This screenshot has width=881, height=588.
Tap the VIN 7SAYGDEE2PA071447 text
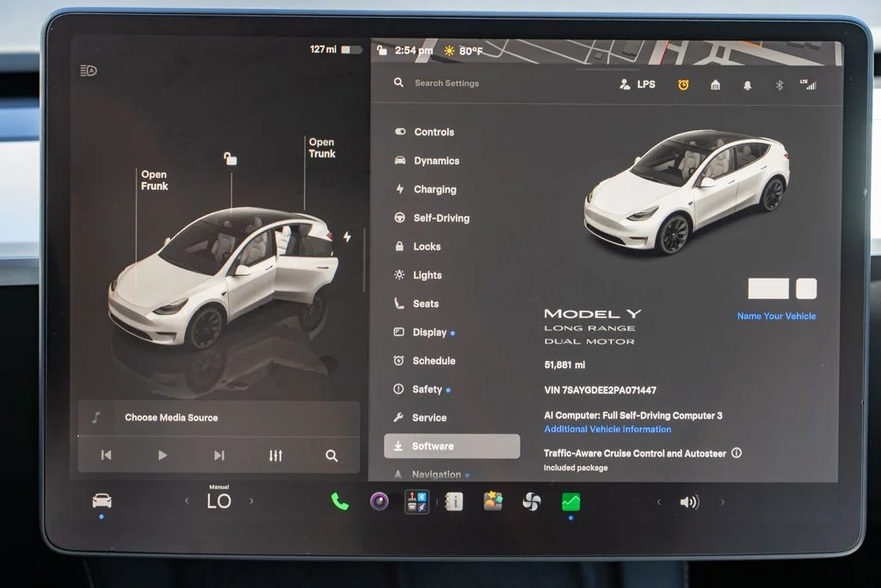(x=600, y=390)
